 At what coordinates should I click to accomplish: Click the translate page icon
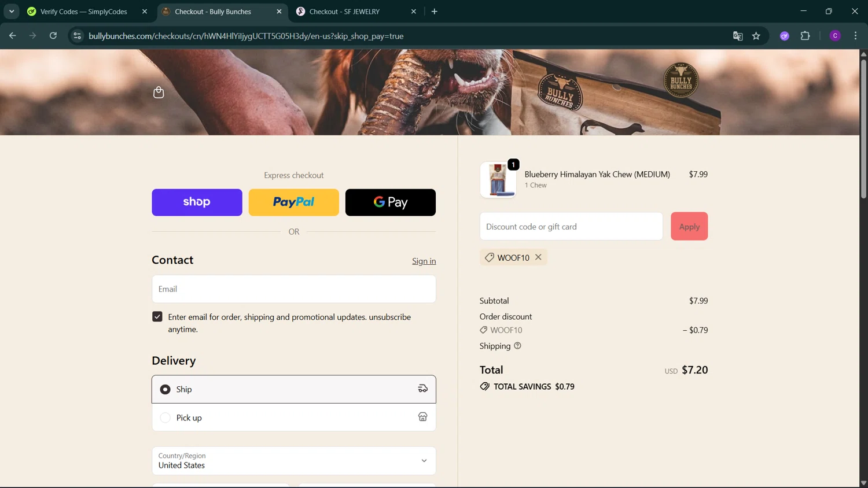coord(738,36)
